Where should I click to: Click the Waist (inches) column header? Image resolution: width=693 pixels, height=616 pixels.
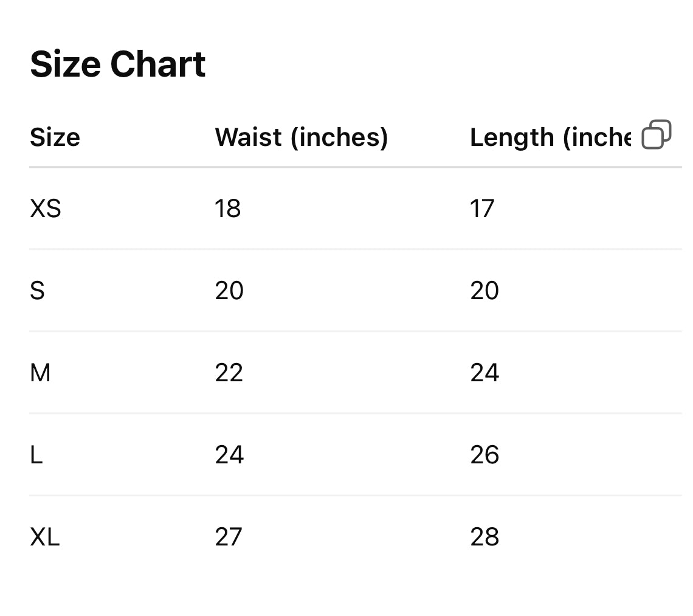[x=302, y=137]
